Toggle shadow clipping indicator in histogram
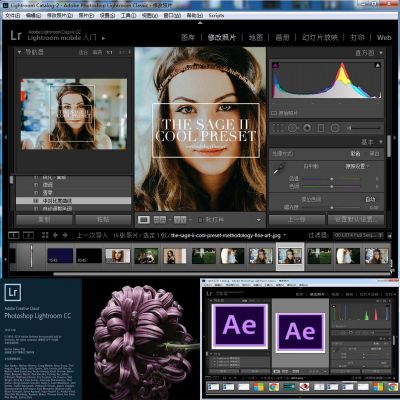 [276, 66]
